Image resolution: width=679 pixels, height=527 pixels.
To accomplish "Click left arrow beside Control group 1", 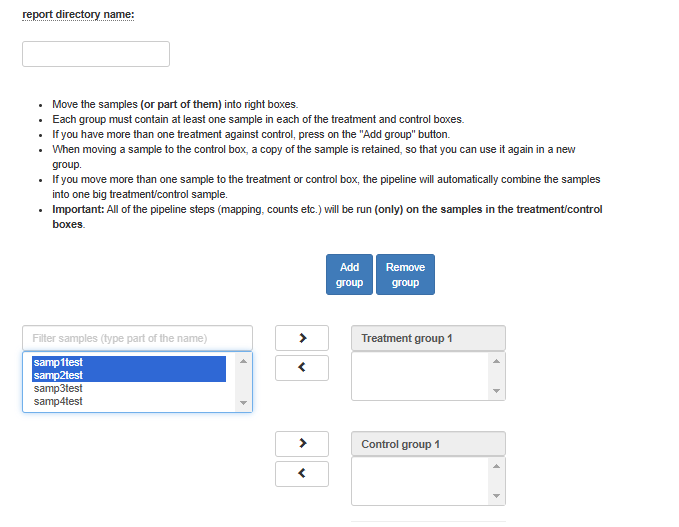I will click(x=302, y=474).
